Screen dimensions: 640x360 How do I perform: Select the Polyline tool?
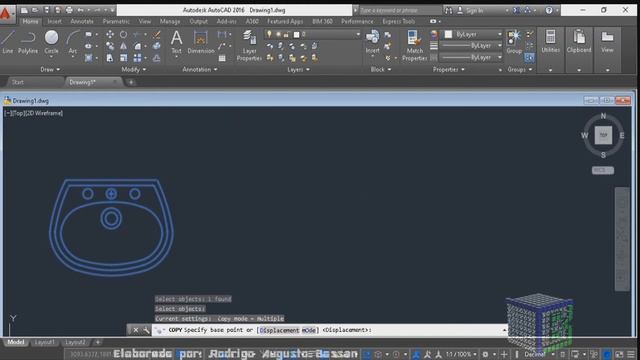[28, 42]
